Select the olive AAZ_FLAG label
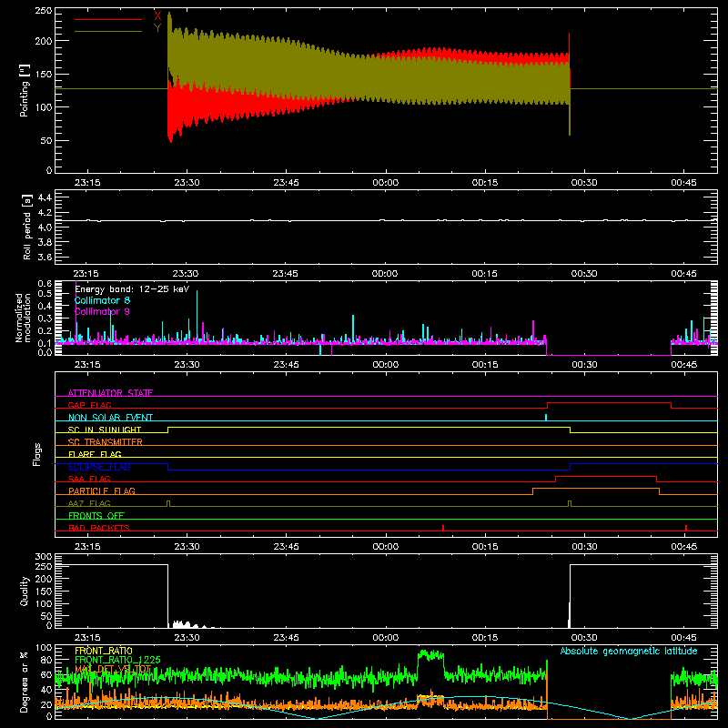 (89, 503)
